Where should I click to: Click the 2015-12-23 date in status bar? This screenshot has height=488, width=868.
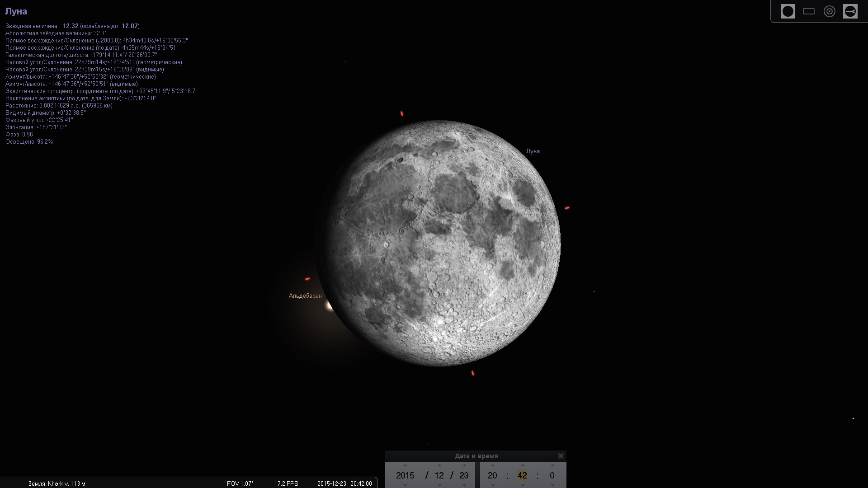[331, 483]
